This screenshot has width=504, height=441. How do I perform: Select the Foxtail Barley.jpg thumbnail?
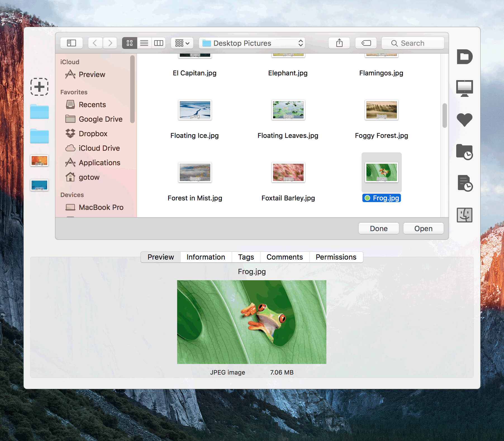coord(288,172)
